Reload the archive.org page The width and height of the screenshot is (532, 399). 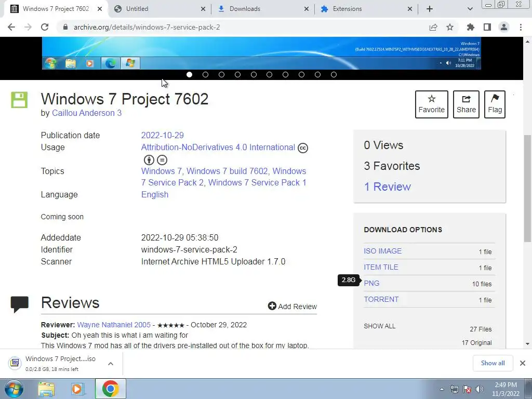pos(45,27)
